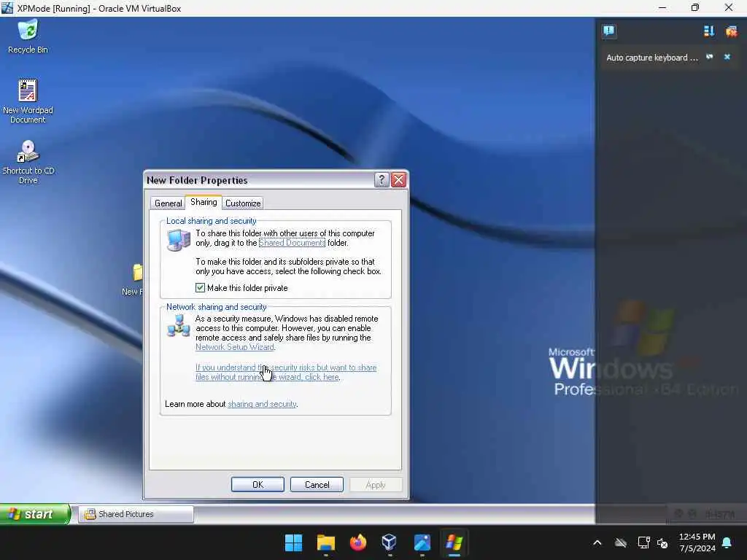Click the muted volume tray icon
The width and height of the screenshot is (747, 560).
pyautogui.click(x=662, y=542)
